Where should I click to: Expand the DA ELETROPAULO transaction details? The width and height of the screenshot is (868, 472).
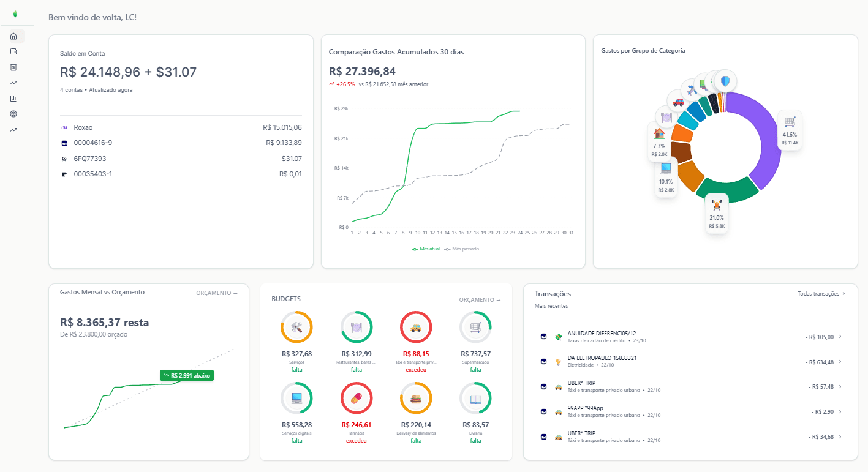click(840, 362)
